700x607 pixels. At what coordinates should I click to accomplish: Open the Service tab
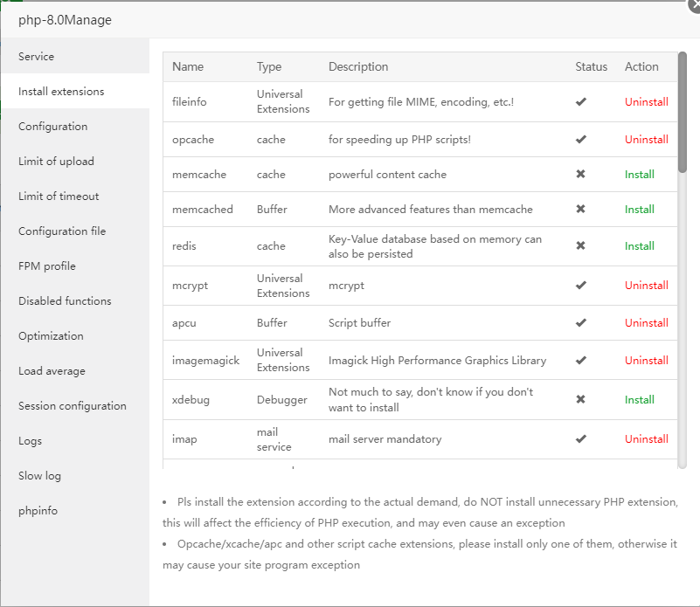[x=37, y=57]
